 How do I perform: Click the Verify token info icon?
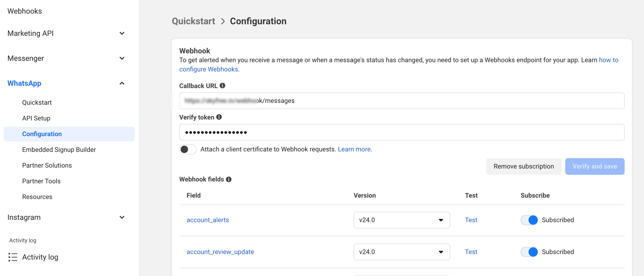pos(219,117)
